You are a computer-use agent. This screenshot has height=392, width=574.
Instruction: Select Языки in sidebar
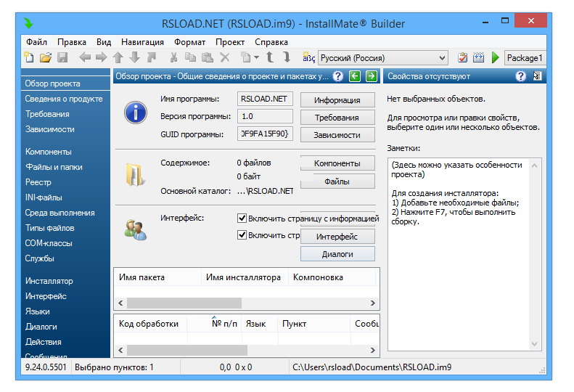[37, 311]
